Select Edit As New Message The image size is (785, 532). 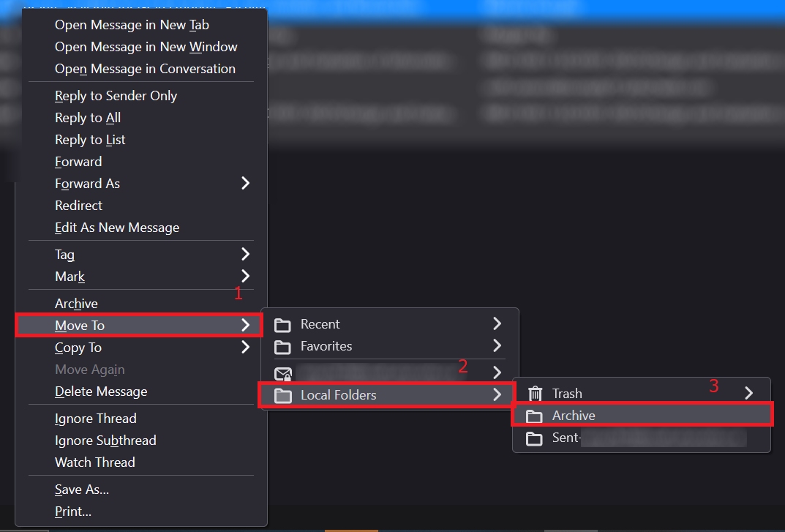141,228
